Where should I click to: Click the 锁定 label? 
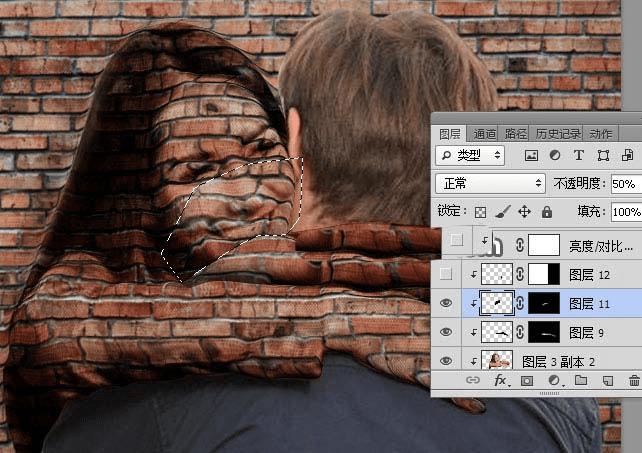[x=452, y=211]
